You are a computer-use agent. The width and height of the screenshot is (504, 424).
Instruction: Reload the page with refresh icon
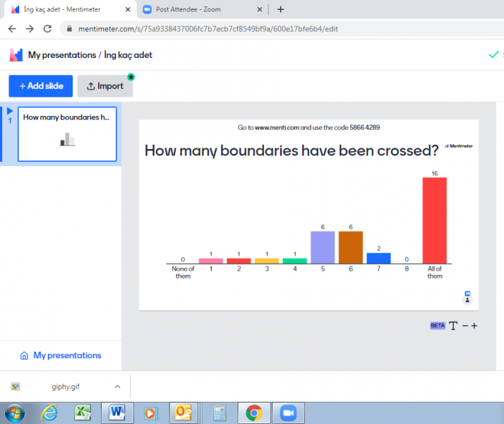click(47, 29)
